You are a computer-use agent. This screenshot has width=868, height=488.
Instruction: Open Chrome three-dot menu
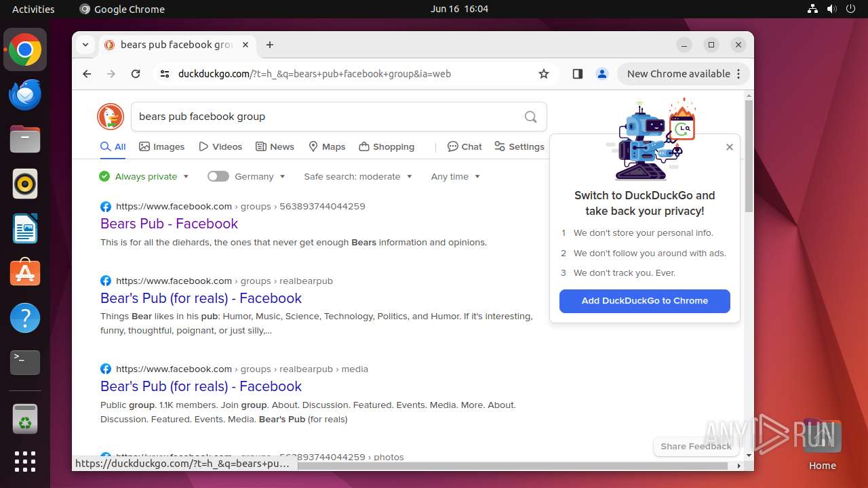[x=739, y=74]
